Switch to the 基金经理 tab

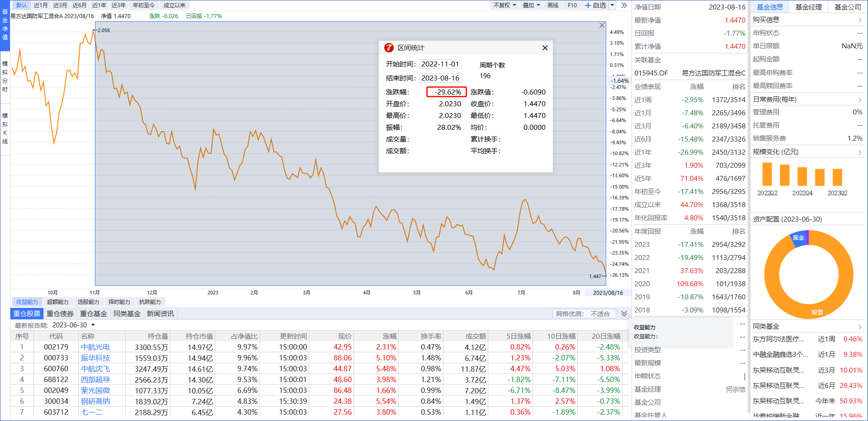[x=808, y=7]
